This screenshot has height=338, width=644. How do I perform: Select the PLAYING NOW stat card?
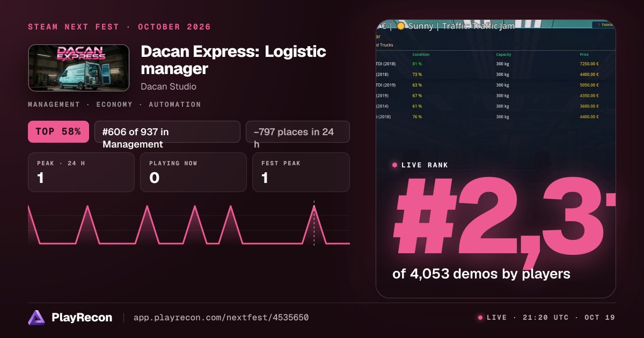[193, 172]
